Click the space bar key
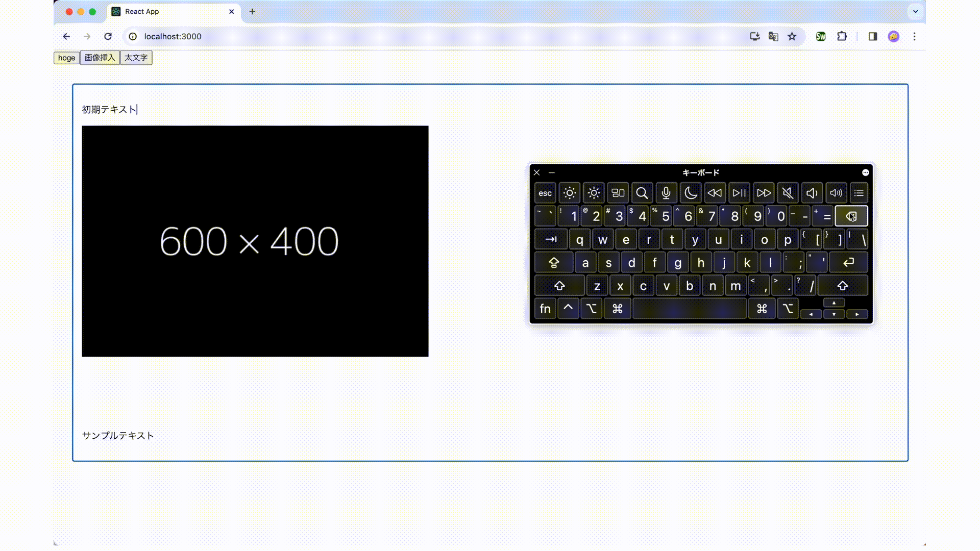The width and height of the screenshot is (980, 551). (690, 309)
